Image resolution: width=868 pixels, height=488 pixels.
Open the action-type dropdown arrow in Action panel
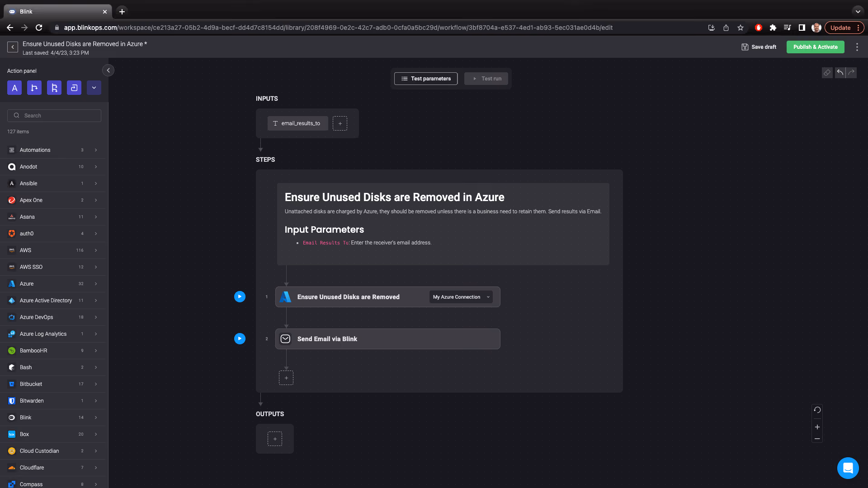pyautogui.click(x=94, y=88)
